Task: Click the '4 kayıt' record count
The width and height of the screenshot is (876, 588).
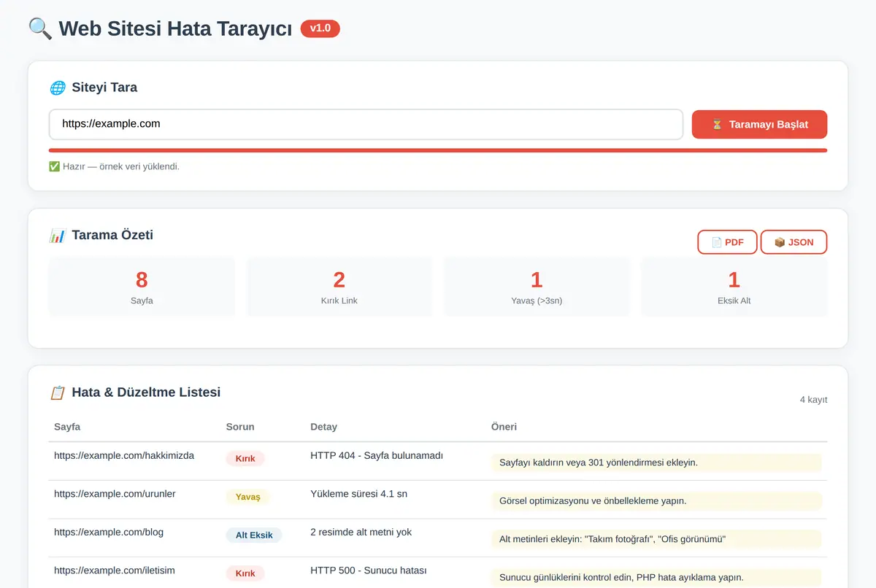Action: 813,400
